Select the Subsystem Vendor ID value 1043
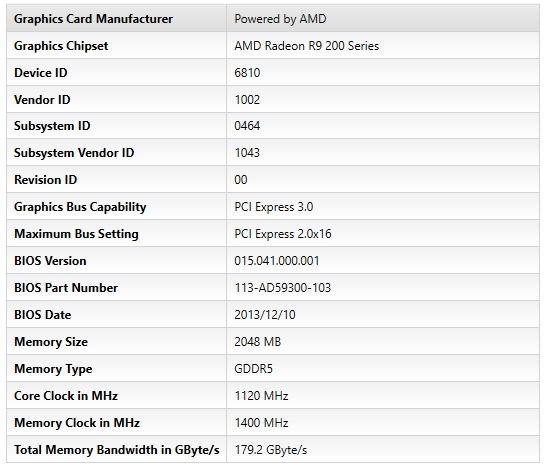Viewport: 544px width, 465px height. click(247, 153)
